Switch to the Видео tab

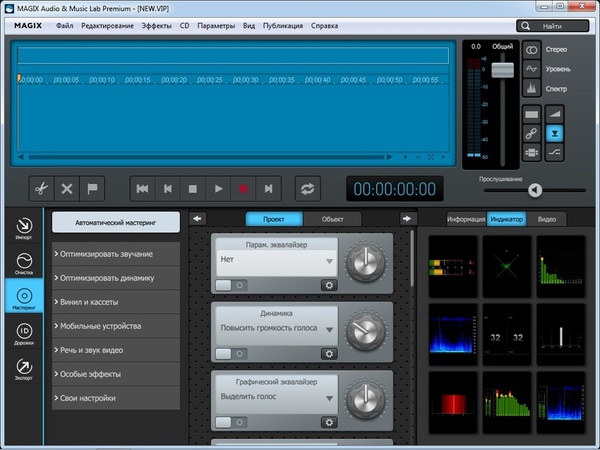pos(547,219)
